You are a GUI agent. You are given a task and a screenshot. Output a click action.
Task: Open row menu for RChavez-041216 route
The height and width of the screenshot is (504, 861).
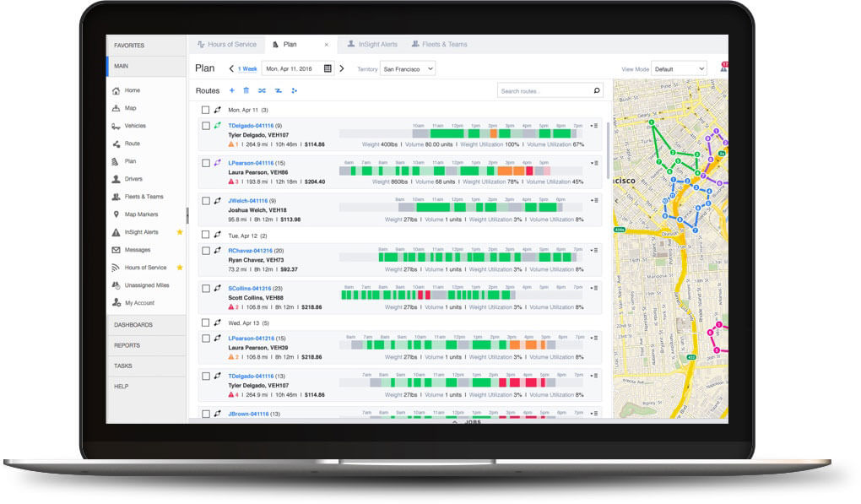click(595, 251)
